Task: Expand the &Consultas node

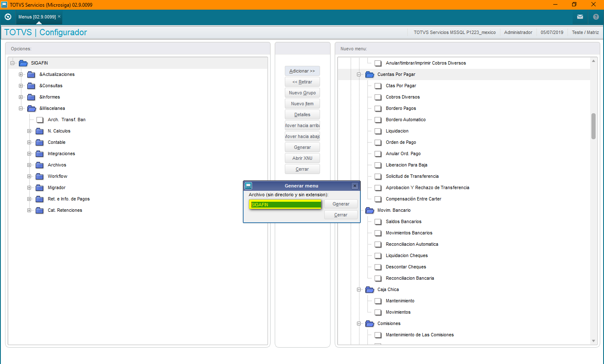Action: pyautogui.click(x=21, y=86)
